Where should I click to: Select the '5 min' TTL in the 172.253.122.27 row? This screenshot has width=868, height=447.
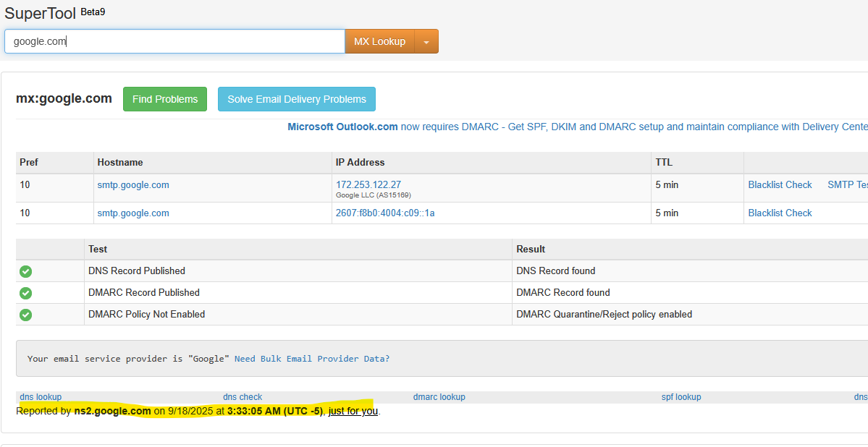pyautogui.click(x=667, y=184)
